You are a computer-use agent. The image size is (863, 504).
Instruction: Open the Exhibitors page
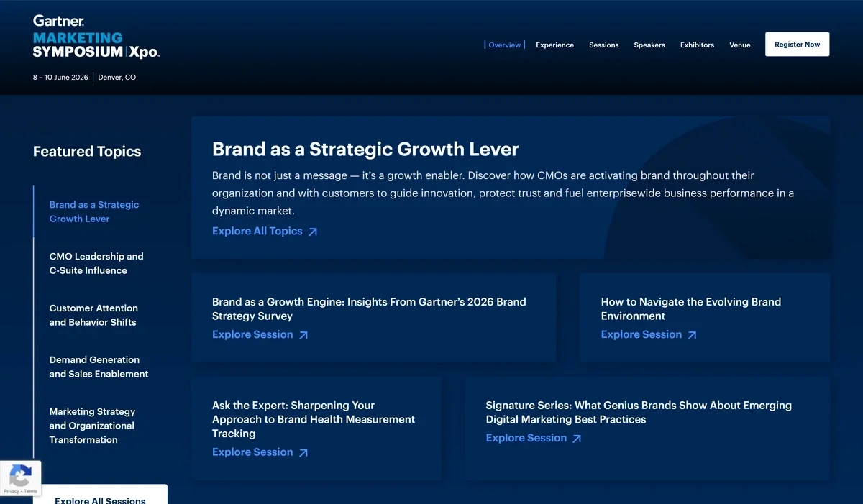pyautogui.click(x=696, y=45)
